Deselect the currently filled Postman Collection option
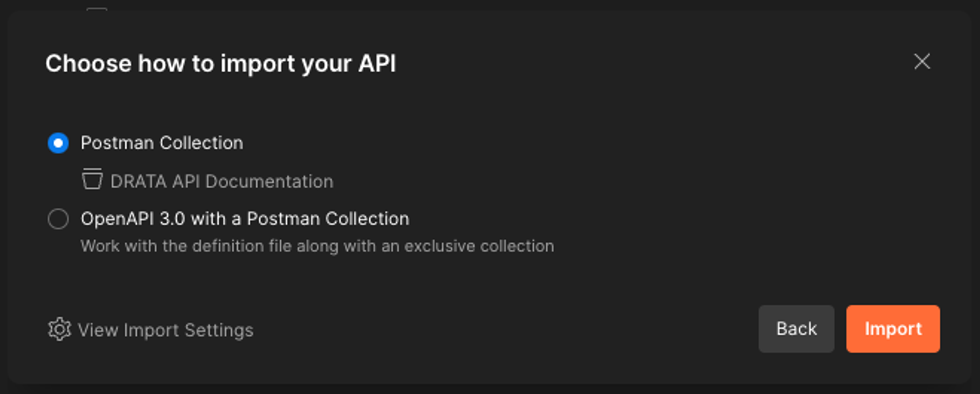980x394 pixels. click(58, 143)
